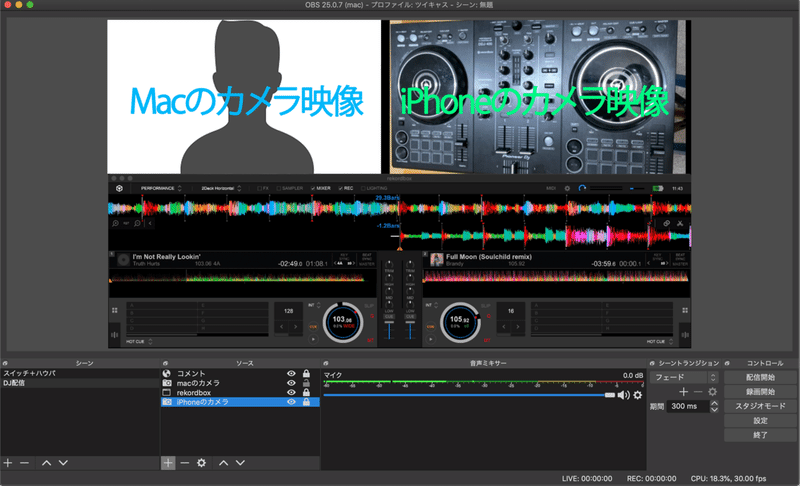
Task: Move scene down in the scene list
Action: 63,463
